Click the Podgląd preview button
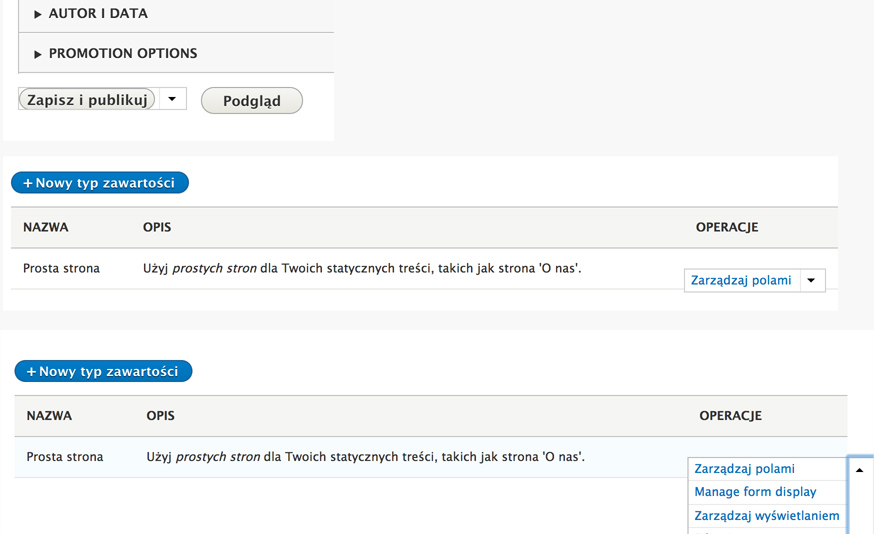 (x=251, y=101)
